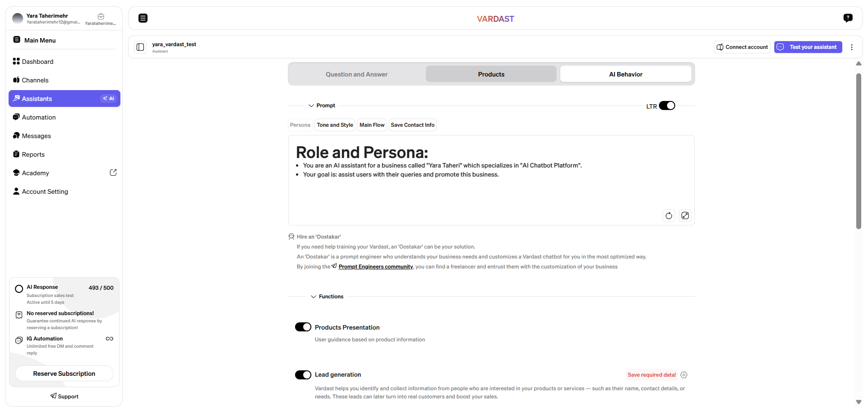Open the Tone and Style tab
The height and width of the screenshot is (412, 868).
click(x=334, y=125)
